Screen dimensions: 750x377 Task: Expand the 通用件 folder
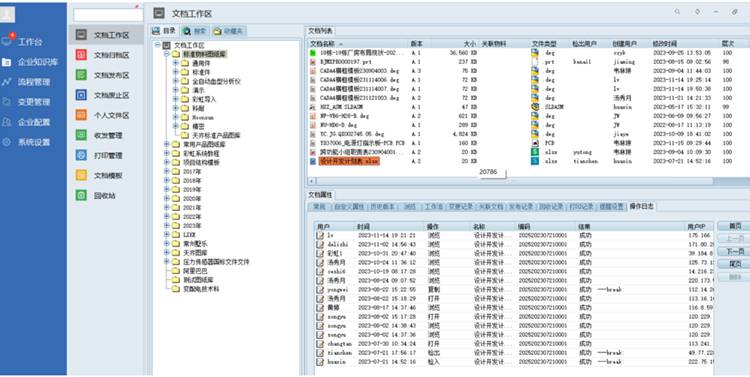coord(176,63)
